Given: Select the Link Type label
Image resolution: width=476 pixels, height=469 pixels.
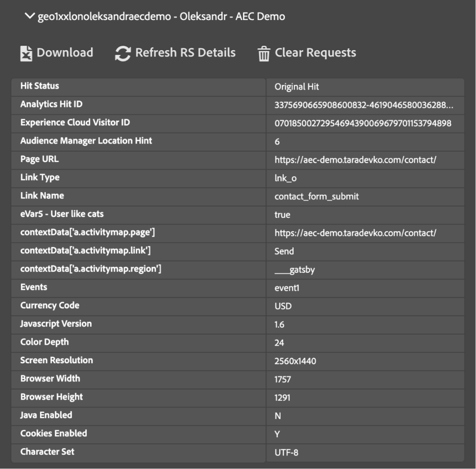Looking at the screenshot, I should [x=40, y=177].
